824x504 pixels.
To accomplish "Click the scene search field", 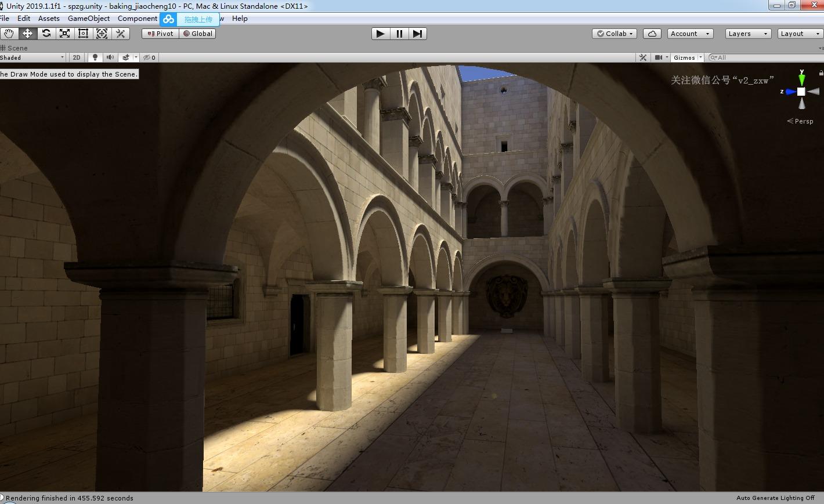I will [766, 57].
